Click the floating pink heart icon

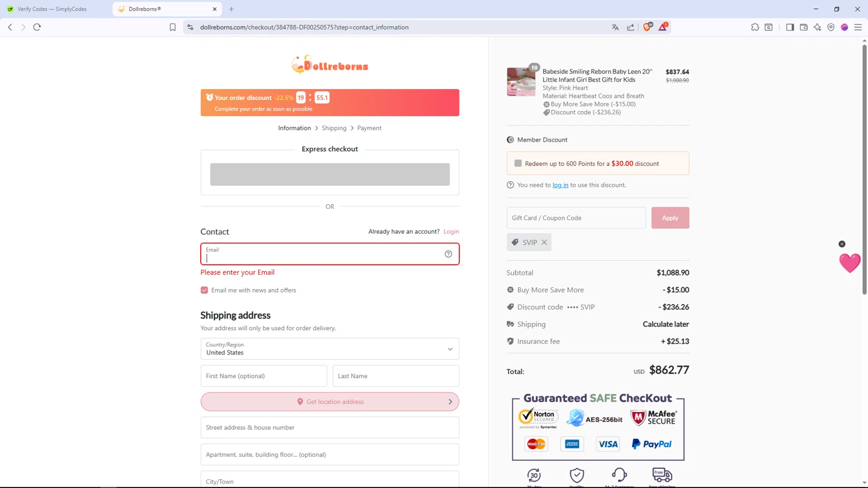850,263
